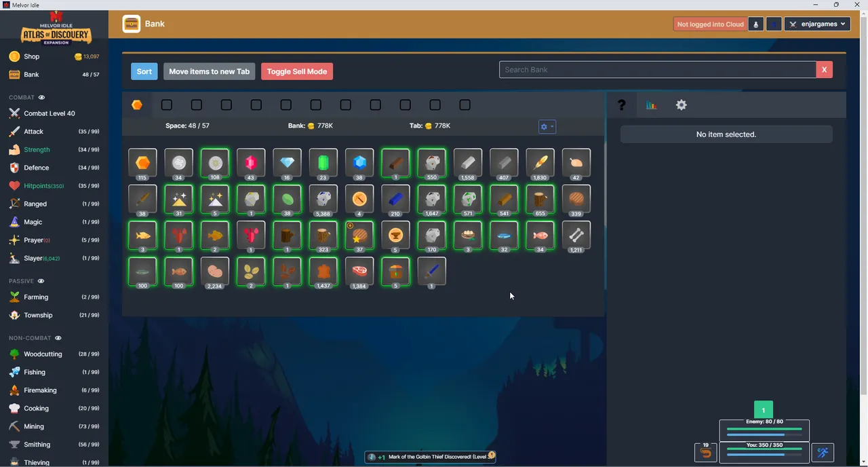Click the Sort button
Screen dimensions: 868x467
click(144, 71)
